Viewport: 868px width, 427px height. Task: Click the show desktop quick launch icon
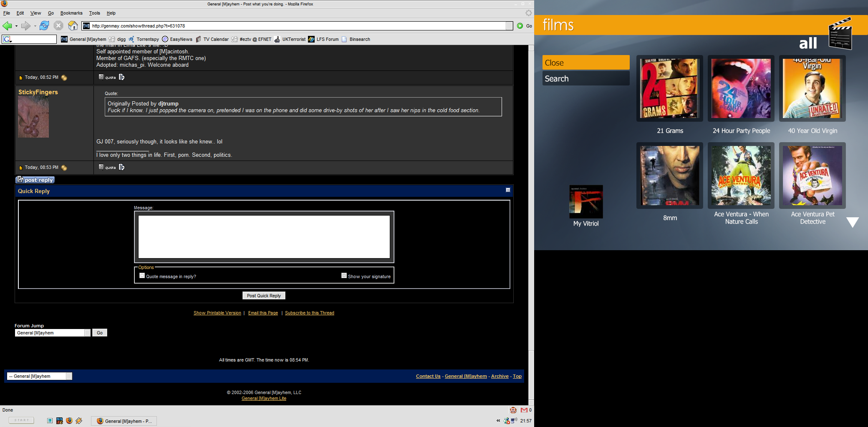[x=50, y=421]
